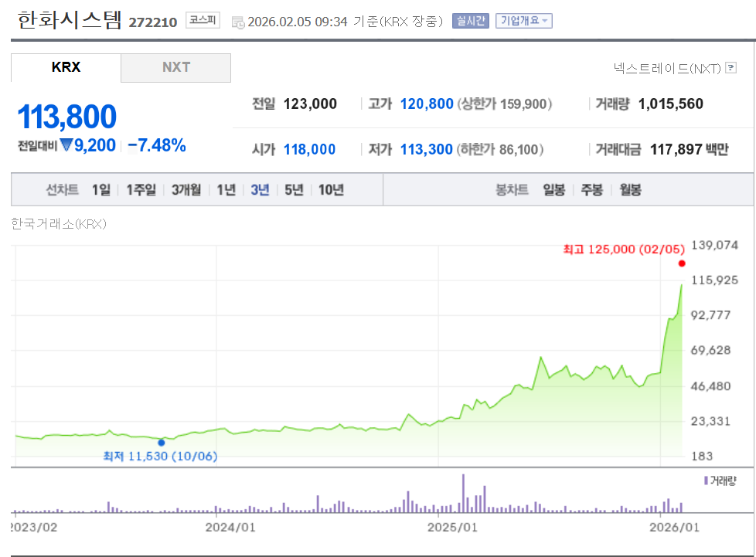
Task: Click the 최고 125,000 (02/05) label
Action: [x=624, y=249]
